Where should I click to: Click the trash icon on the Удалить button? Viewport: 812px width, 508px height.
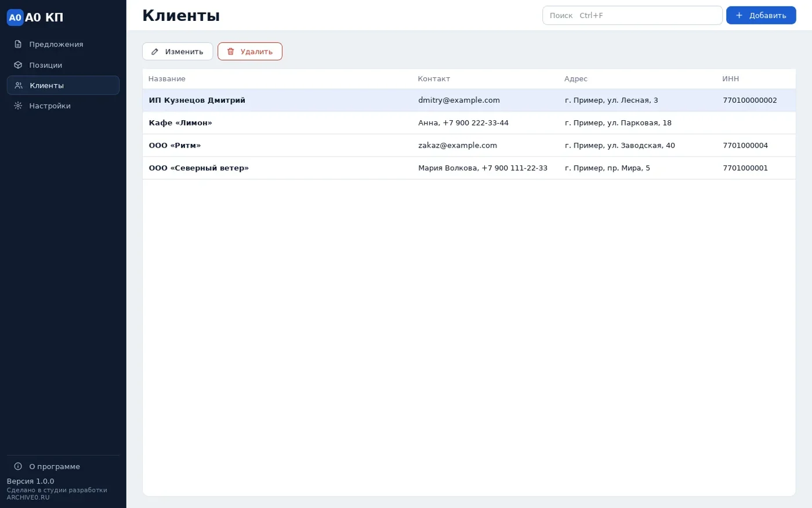[231, 52]
